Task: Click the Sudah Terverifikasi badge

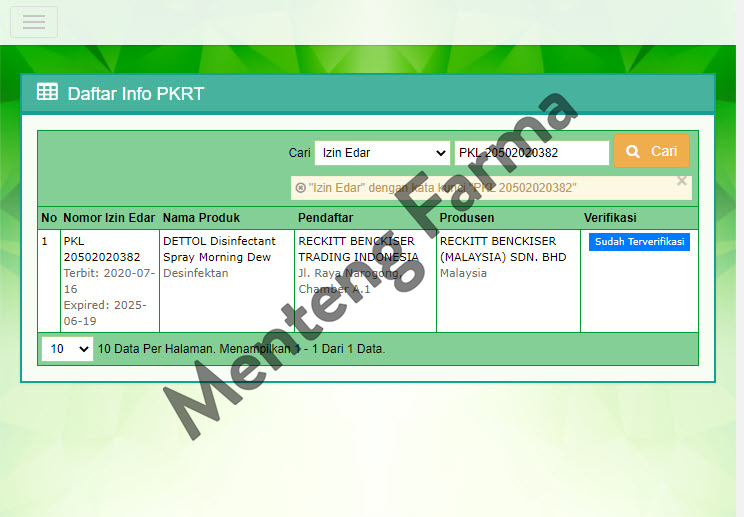Action: pyautogui.click(x=639, y=242)
